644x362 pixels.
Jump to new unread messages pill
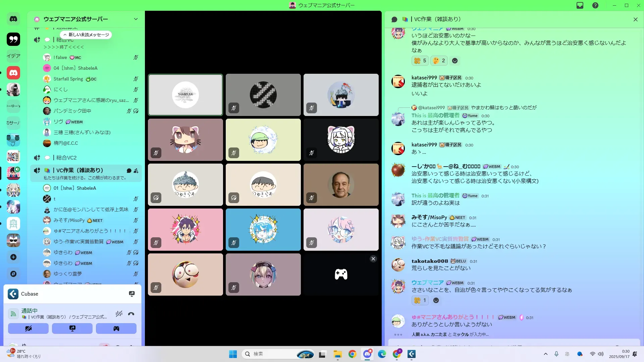click(x=86, y=35)
